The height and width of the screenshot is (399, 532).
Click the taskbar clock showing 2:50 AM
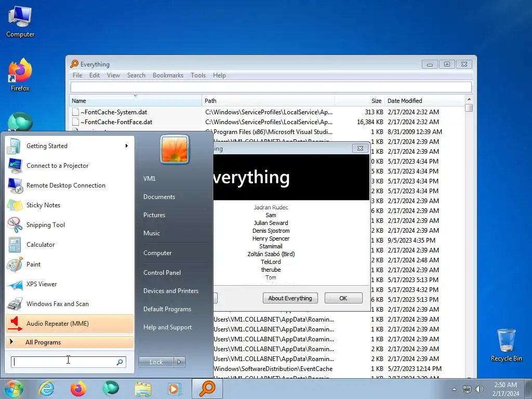point(506,389)
